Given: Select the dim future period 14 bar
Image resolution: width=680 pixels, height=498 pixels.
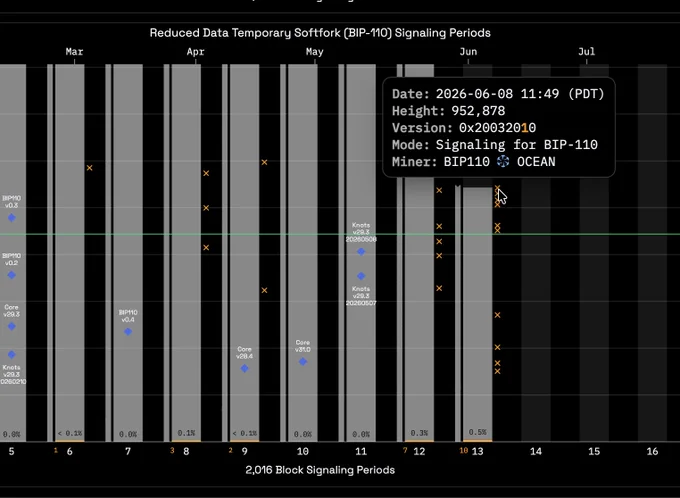Looking at the screenshot, I should click(x=536, y=253).
